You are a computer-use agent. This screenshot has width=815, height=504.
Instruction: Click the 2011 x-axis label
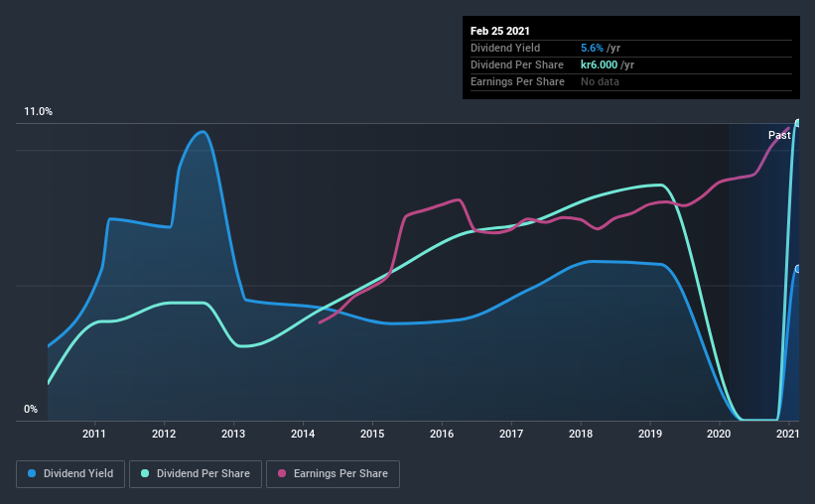click(94, 434)
